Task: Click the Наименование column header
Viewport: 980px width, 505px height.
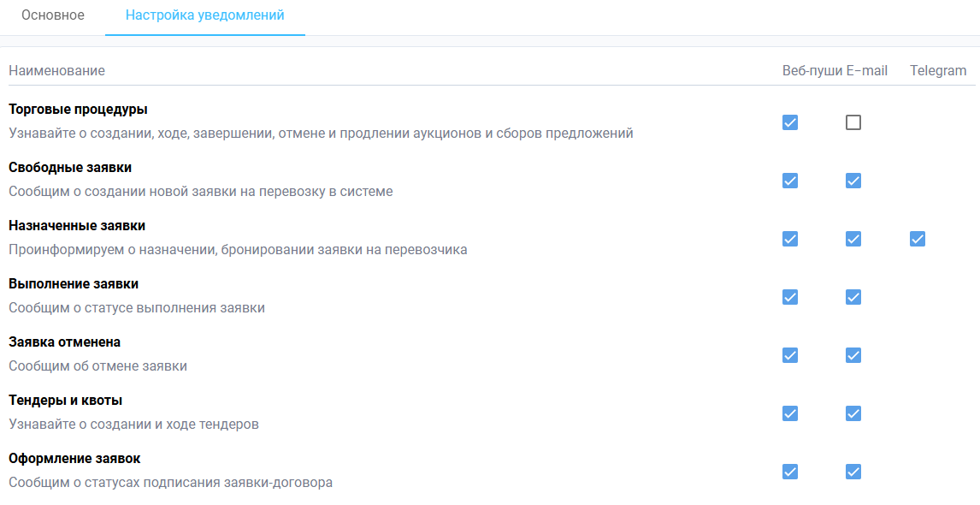Action: [x=56, y=70]
